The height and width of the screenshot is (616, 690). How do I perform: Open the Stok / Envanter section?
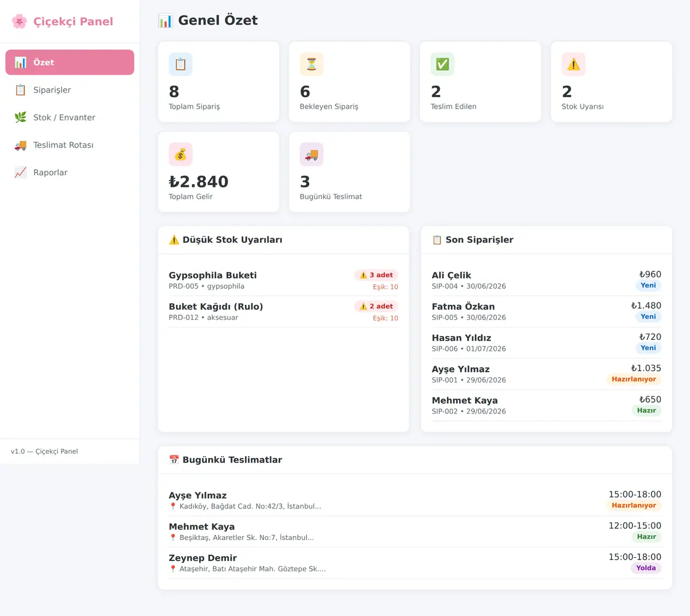(x=70, y=117)
